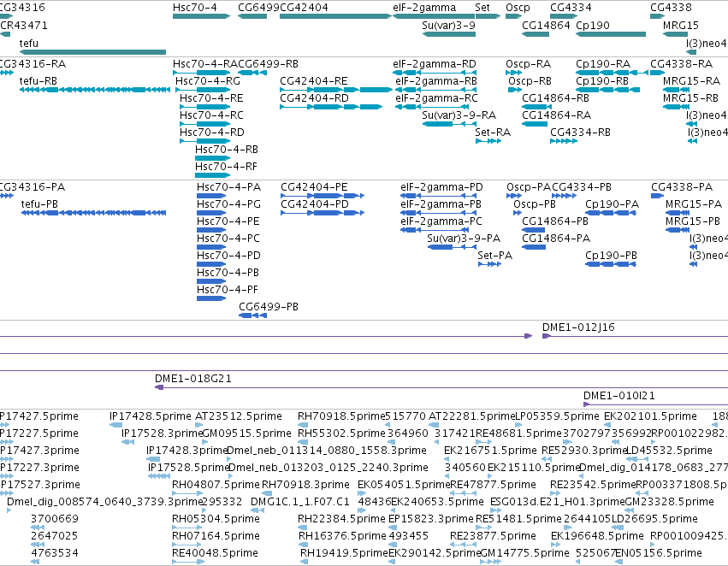Click protein CG6499-PB

[x=252, y=315]
